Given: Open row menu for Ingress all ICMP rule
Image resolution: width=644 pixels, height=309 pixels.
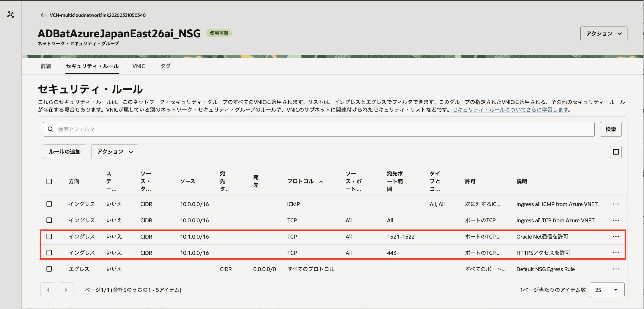Looking at the screenshot, I should coord(616,204).
